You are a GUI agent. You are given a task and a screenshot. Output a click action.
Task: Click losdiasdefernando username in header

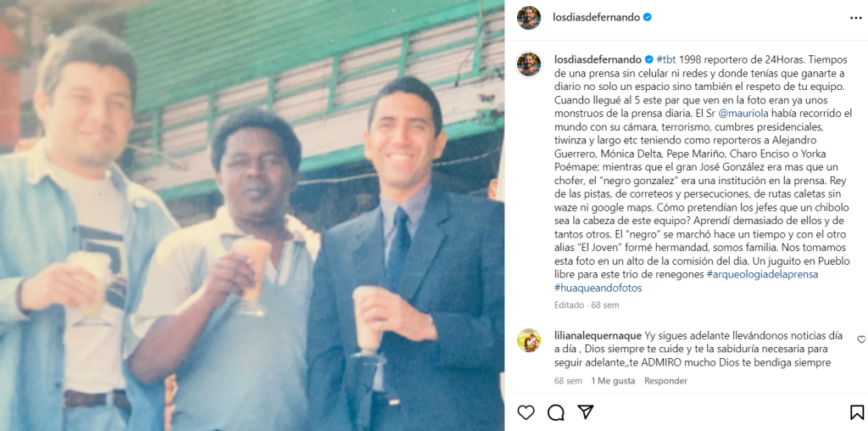click(596, 17)
